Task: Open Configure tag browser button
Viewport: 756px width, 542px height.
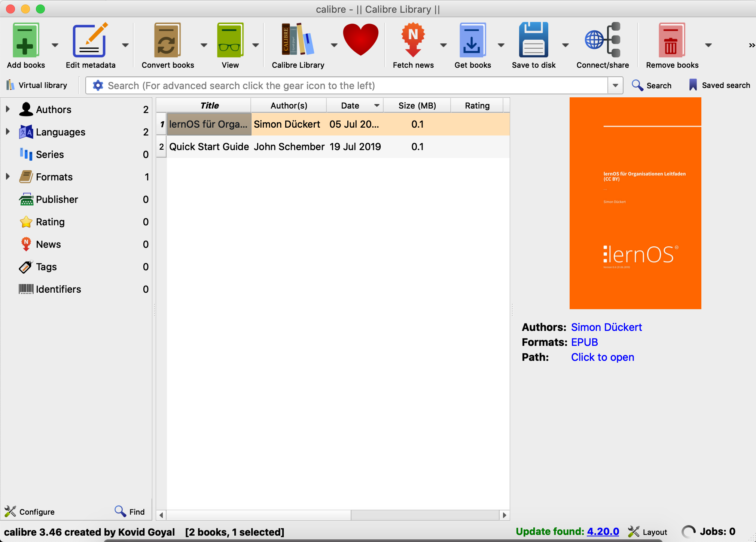Action: coord(30,511)
